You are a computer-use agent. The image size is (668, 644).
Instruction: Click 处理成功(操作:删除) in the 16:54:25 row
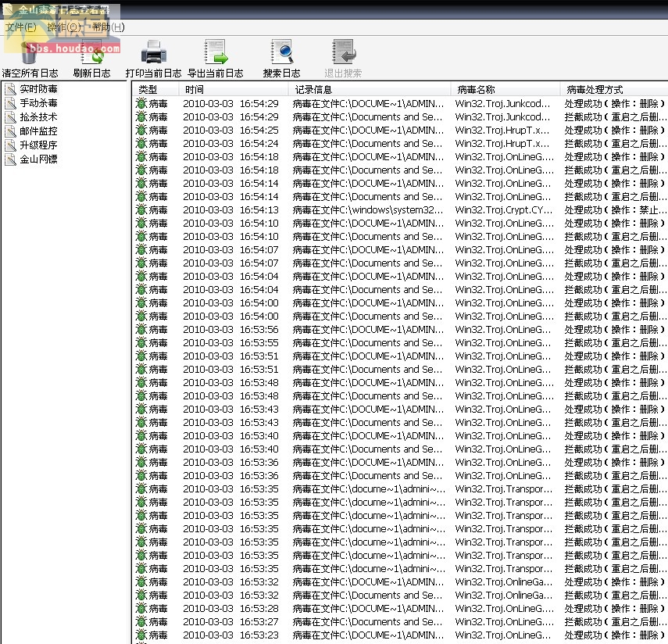[615, 130]
